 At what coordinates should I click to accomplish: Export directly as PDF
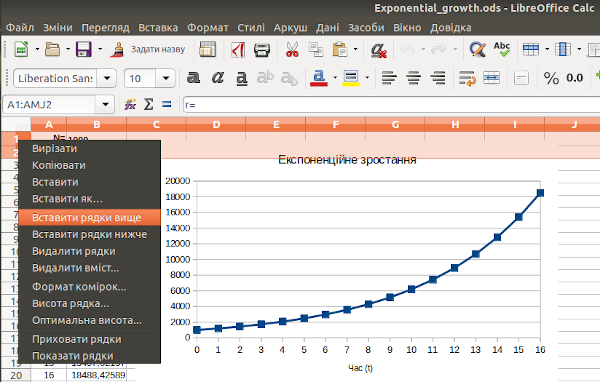[238, 49]
